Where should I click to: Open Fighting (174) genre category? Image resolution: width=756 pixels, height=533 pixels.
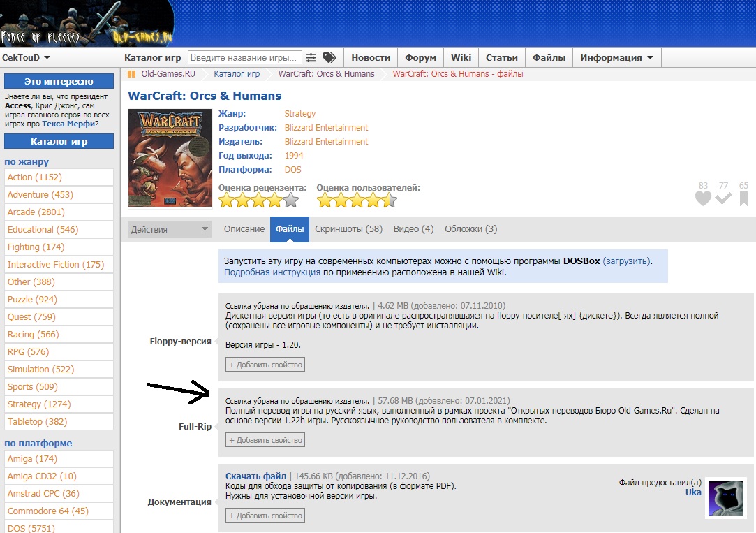pos(59,247)
